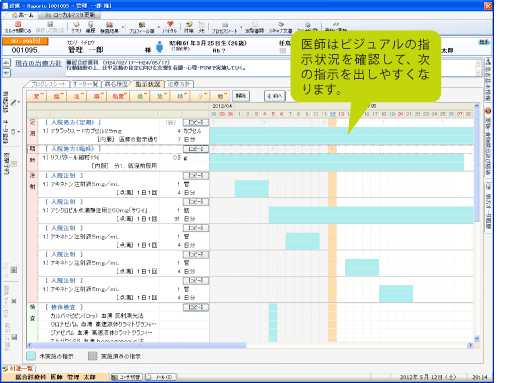530x383 pixels.
Task: Click the horizontal scrollbar under order list
Action: pyautogui.click(x=139, y=345)
